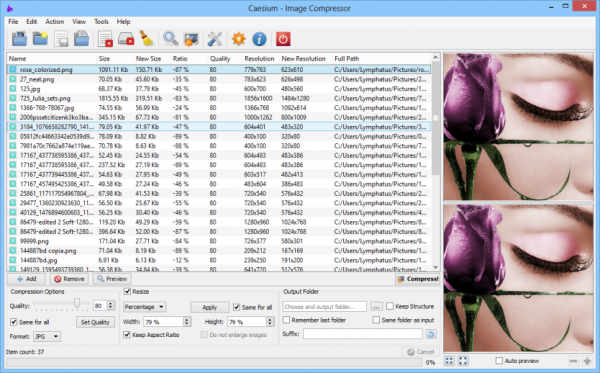The height and width of the screenshot is (373, 600).
Task: Open the Percentage resize mode dropdown
Action: coord(144,307)
